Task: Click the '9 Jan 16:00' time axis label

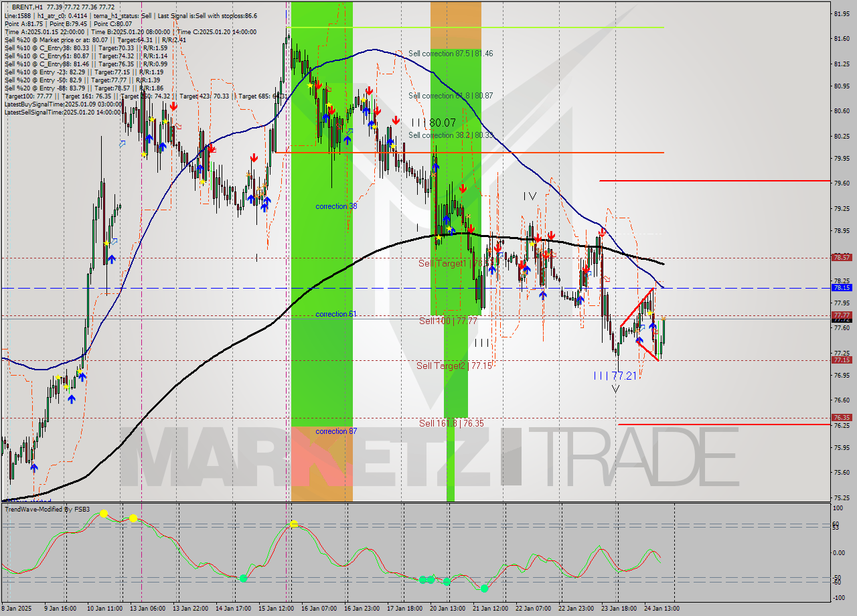Action: click(x=61, y=609)
